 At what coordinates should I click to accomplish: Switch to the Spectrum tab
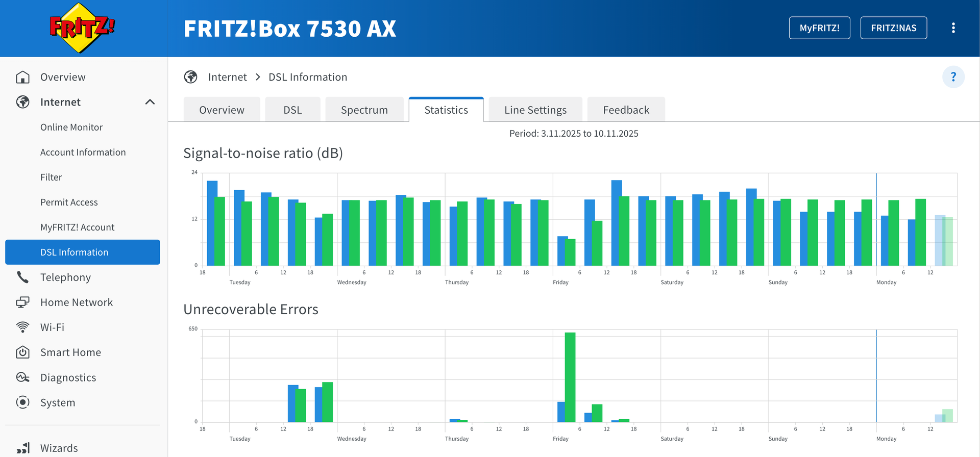[364, 110]
